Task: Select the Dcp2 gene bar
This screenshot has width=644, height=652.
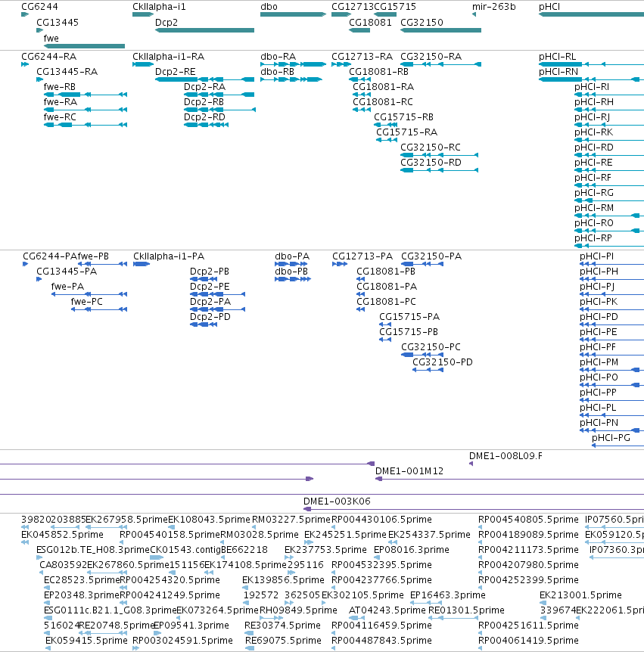Action: [x=204, y=30]
